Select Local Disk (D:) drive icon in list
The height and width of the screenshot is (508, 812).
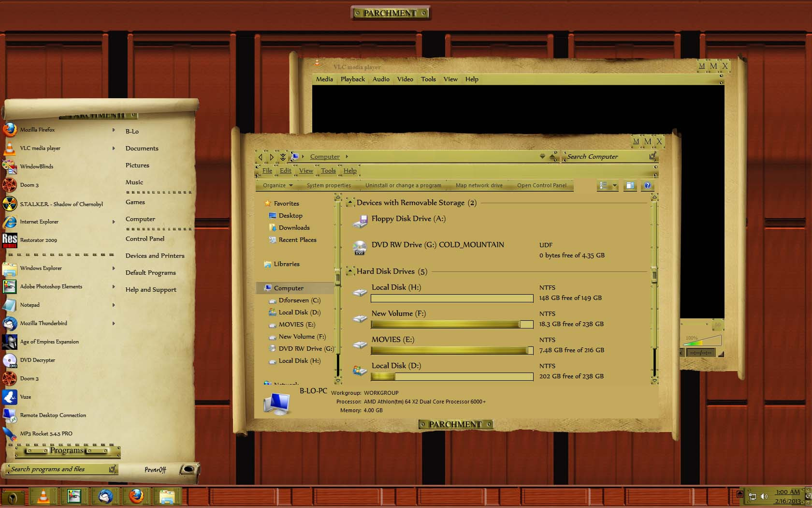click(360, 371)
